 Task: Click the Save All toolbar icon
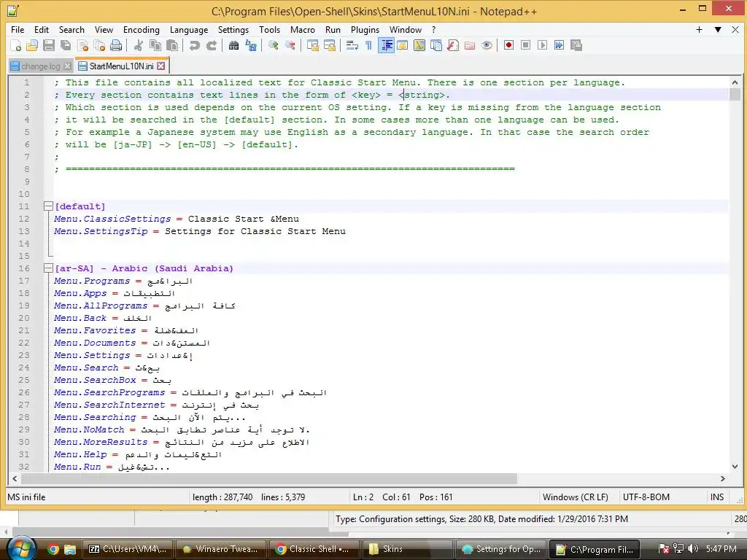point(66,45)
